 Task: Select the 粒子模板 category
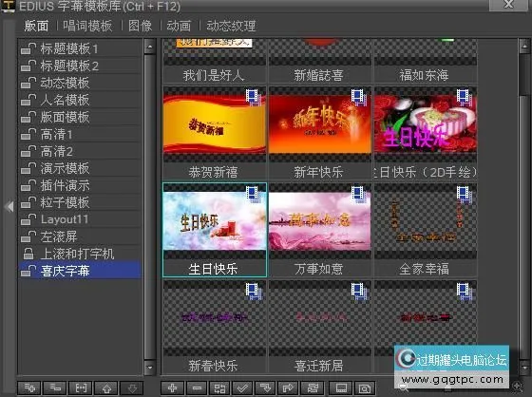point(80,202)
